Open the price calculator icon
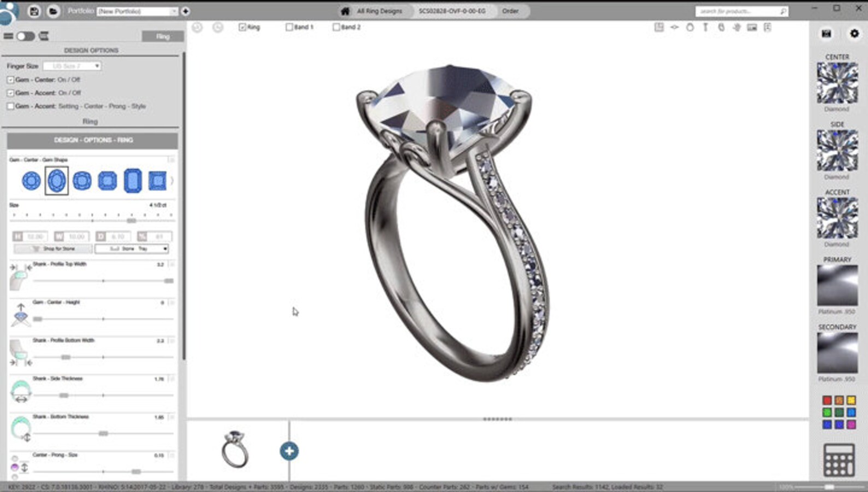Screen dimensions: 868x492 coord(838,460)
